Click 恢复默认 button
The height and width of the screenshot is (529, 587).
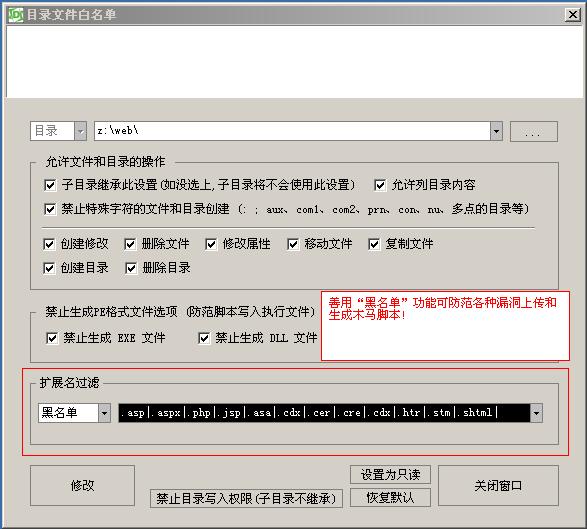coord(390,498)
